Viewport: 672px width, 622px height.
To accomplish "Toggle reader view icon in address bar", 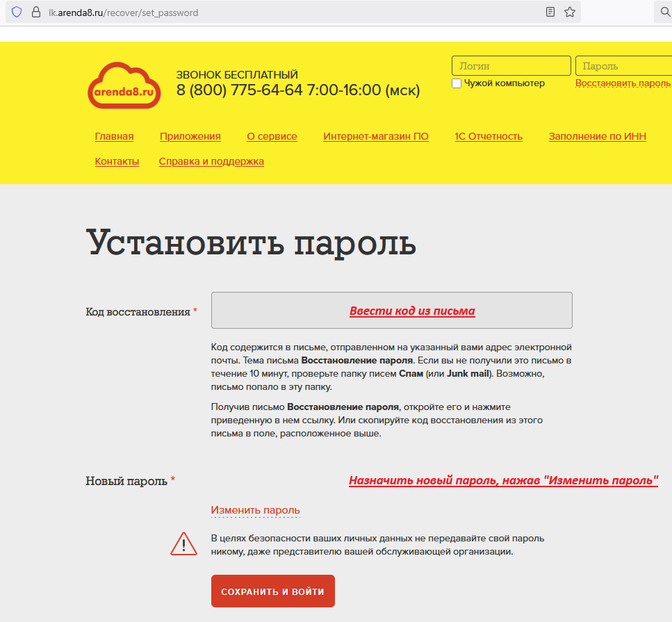I will (x=550, y=12).
